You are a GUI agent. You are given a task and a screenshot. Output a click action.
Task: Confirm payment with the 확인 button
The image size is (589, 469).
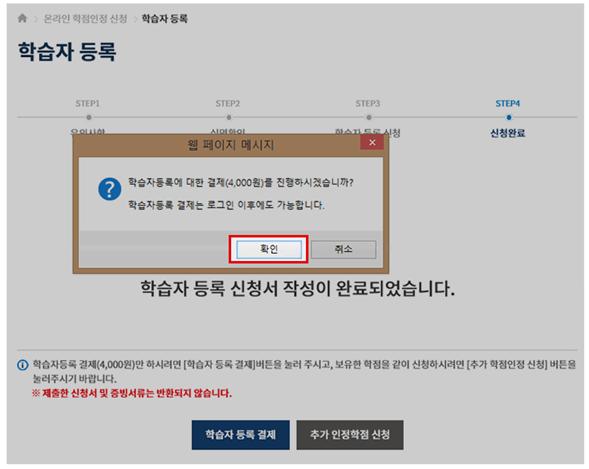click(269, 249)
